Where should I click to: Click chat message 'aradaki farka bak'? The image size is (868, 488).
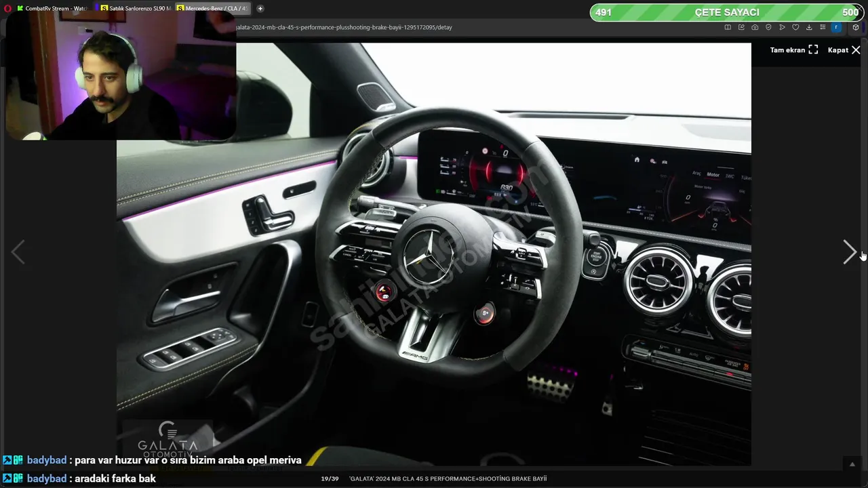point(115,479)
